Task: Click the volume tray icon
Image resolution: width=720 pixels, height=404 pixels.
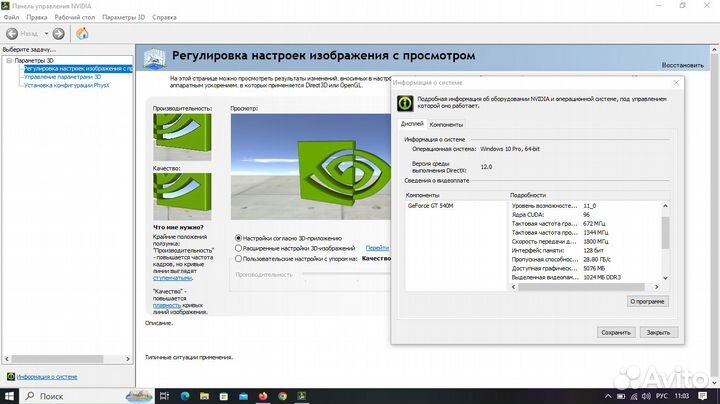Action: (647, 396)
